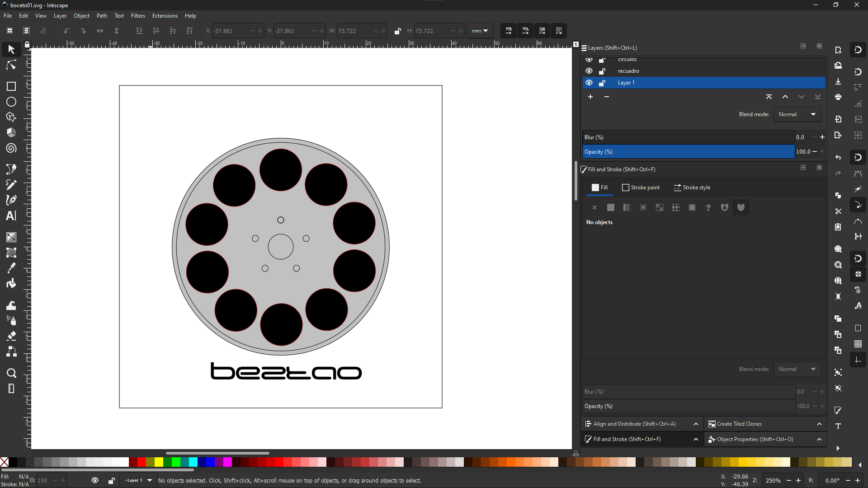The width and height of the screenshot is (868, 488).
Task: Select the Paint bucket tool
Action: (x=11, y=283)
